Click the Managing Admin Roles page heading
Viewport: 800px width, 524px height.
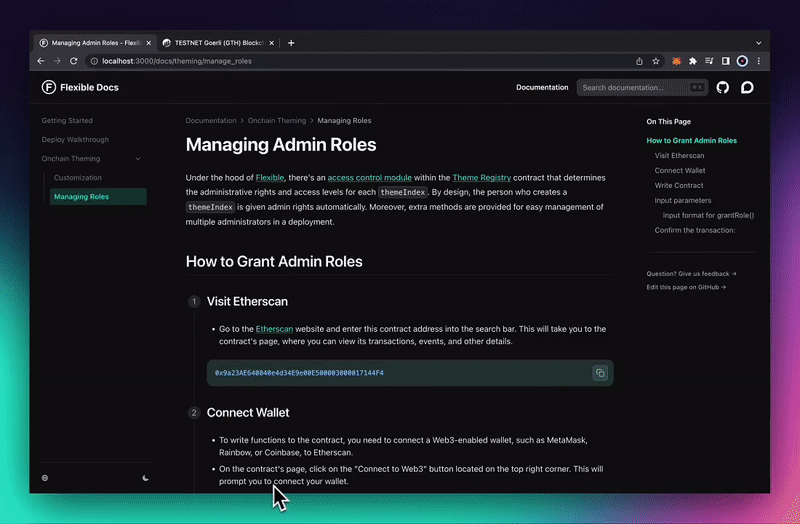click(x=281, y=144)
